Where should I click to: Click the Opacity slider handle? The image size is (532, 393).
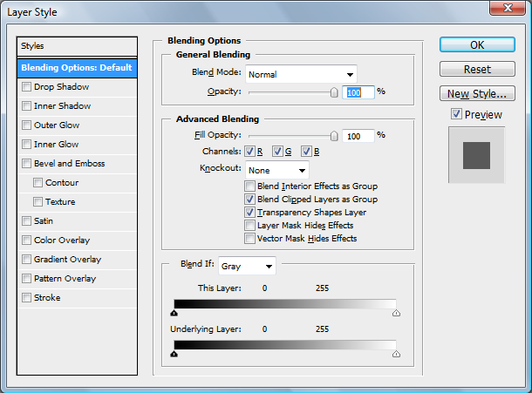[334, 92]
